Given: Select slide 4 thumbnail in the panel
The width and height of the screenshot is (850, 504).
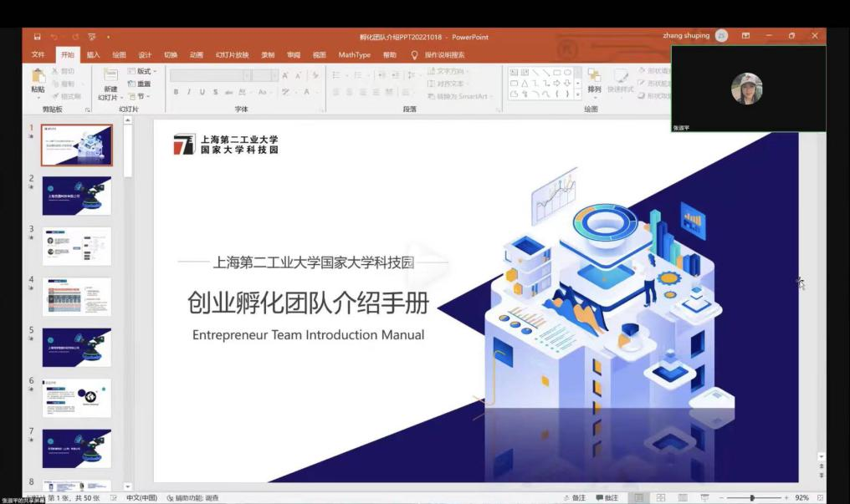Looking at the screenshot, I should pyautogui.click(x=76, y=297).
